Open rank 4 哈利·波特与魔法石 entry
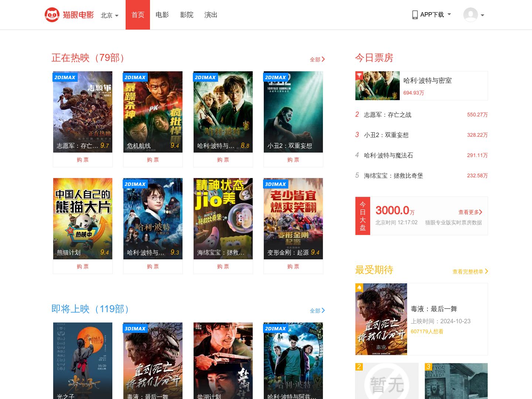The image size is (532, 399). 422,155
